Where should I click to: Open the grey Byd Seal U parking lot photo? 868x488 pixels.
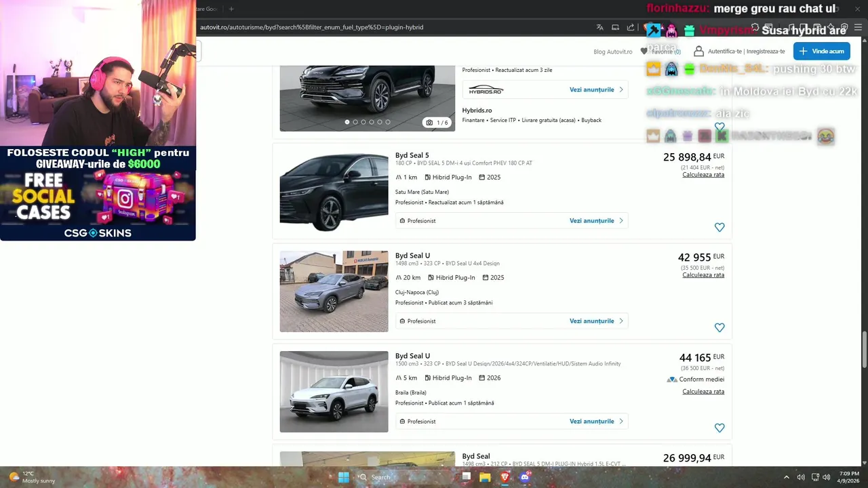point(334,291)
